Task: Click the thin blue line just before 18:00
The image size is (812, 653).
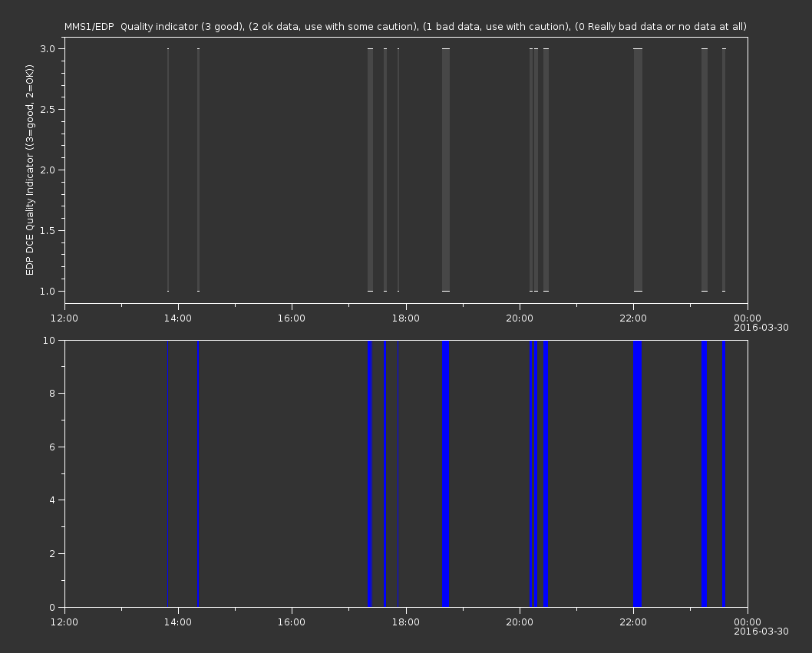Action: pos(398,473)
